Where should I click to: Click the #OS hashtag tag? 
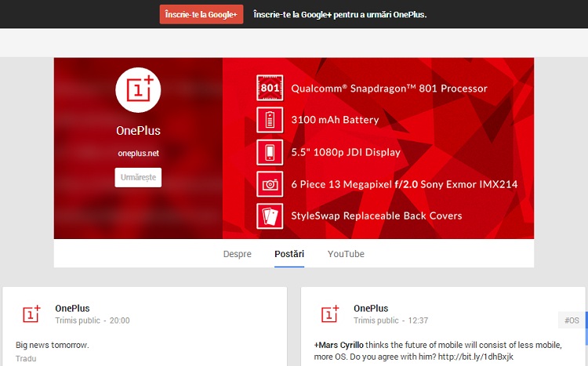(x=572, y=321)
